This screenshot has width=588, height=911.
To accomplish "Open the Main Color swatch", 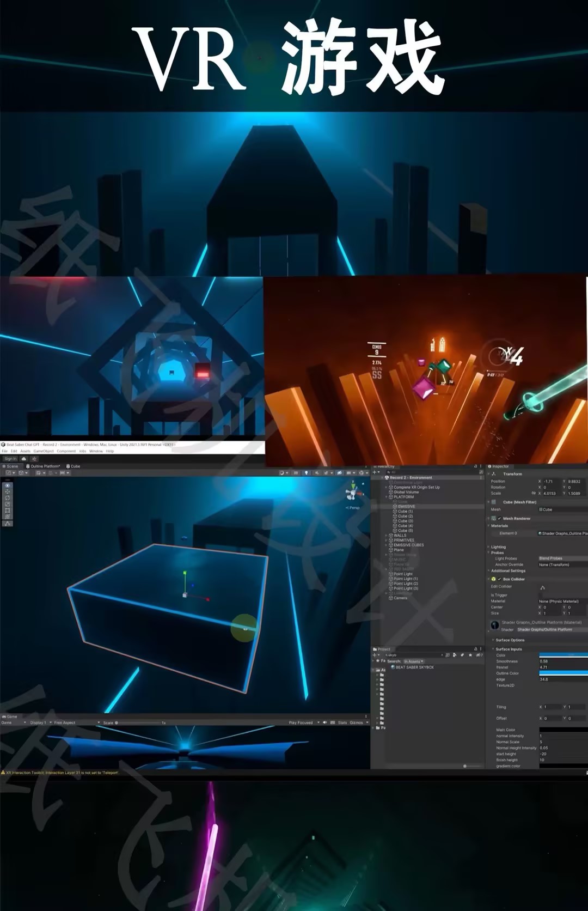I will pyautogui.click(x=563, y=730).
